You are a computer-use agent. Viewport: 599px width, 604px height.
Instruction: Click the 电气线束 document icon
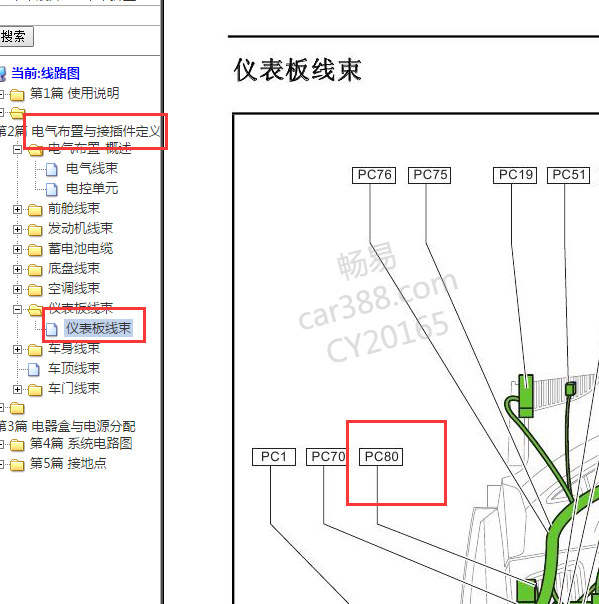point(52,169)
